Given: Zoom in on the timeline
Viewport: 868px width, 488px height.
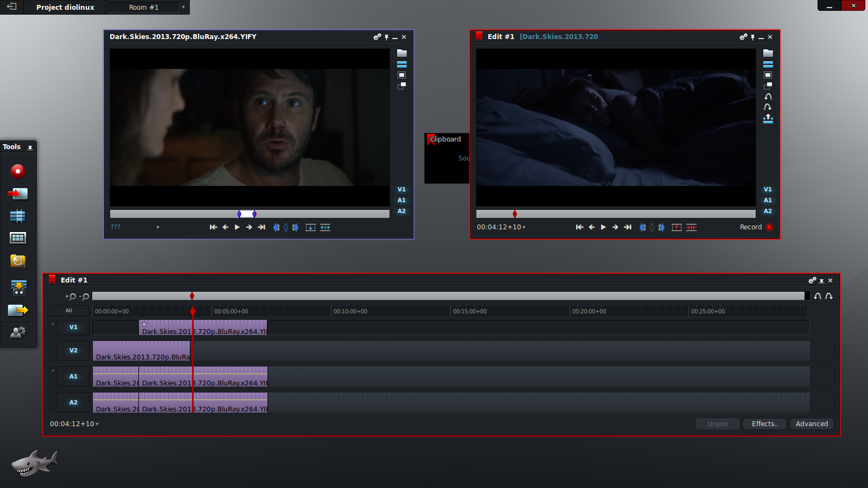Looking at the screenshot, I should point(71,297).
